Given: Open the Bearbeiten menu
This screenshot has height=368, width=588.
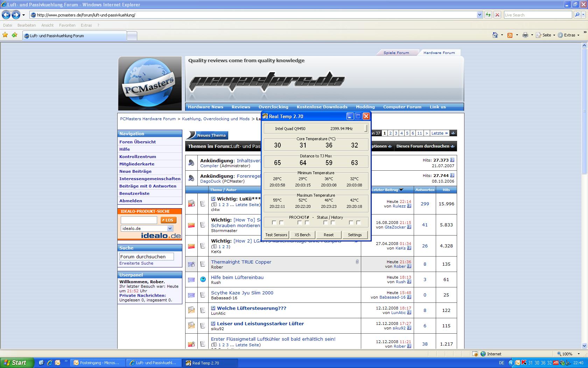Looking at the screenshot, I should point(27,25).
